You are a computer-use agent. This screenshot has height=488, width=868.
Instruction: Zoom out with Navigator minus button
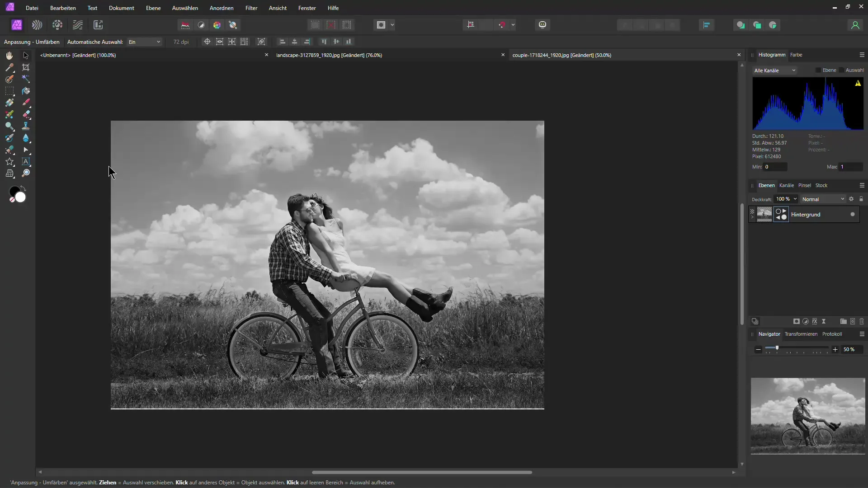(758, 349)
